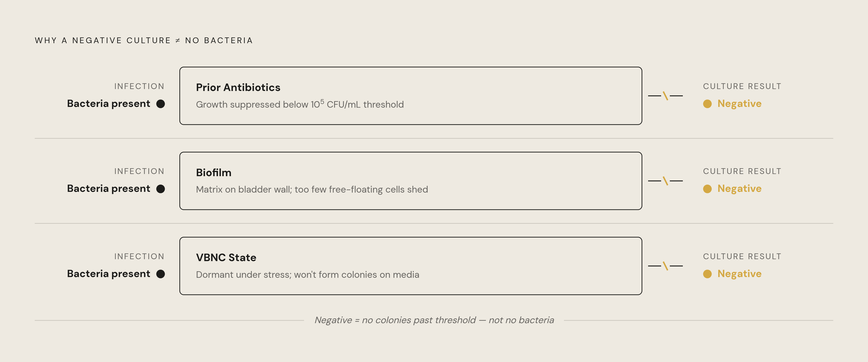Click the Dormant under stress description
The height and width of the screenshot is (362, 868).
coord(307,274)
